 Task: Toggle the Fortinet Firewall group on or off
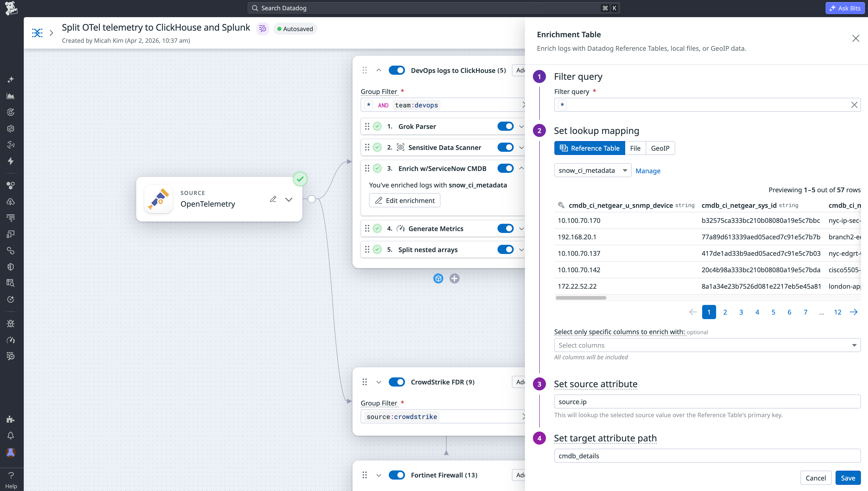pos(397,475)
